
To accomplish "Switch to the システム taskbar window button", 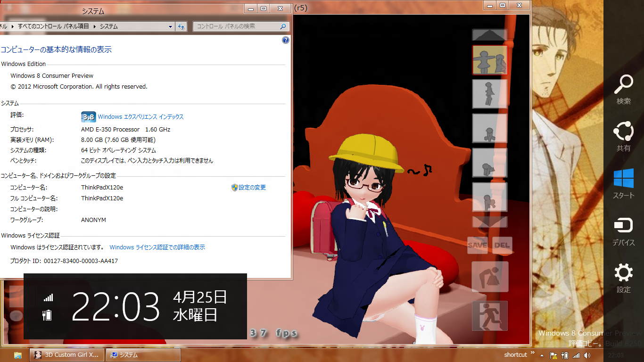I will coord(143,355).
